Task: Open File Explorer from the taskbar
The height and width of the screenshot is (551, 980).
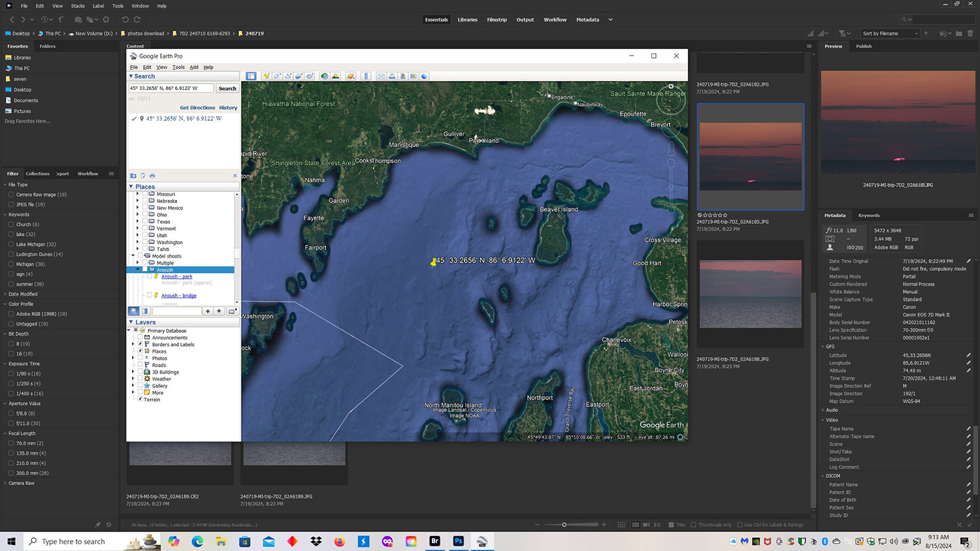Action: (x=221, y=541)
